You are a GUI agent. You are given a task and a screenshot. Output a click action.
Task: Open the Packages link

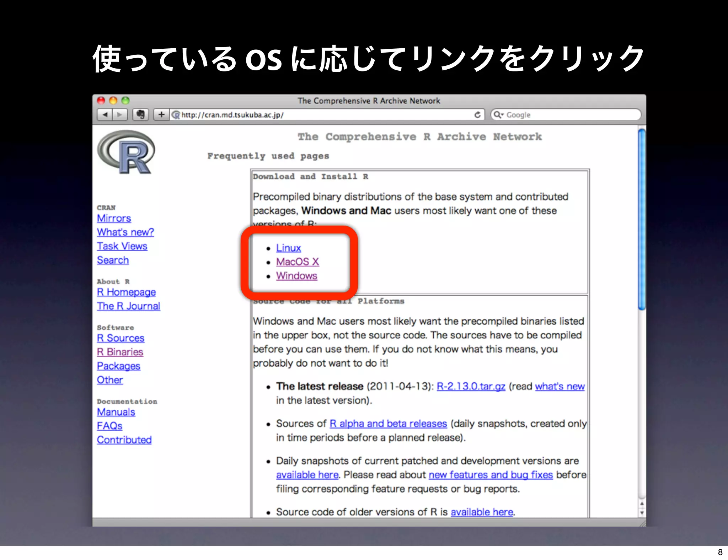(x=119, y=366)
